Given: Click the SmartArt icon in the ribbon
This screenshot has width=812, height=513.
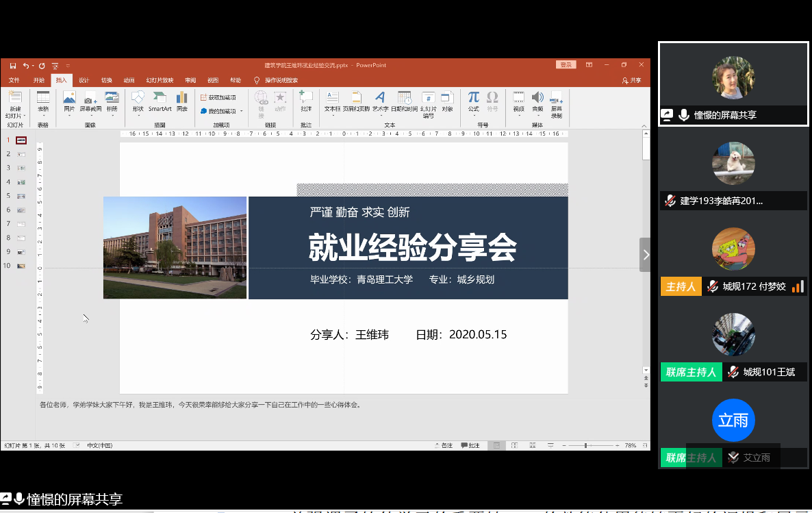Looking at the screenshot, I should [160, 98].
